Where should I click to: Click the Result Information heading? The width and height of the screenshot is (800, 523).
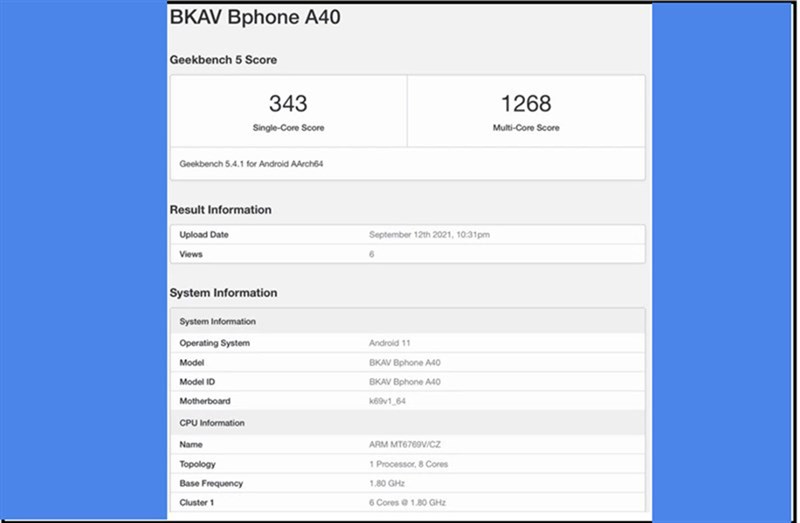point(221,210)
